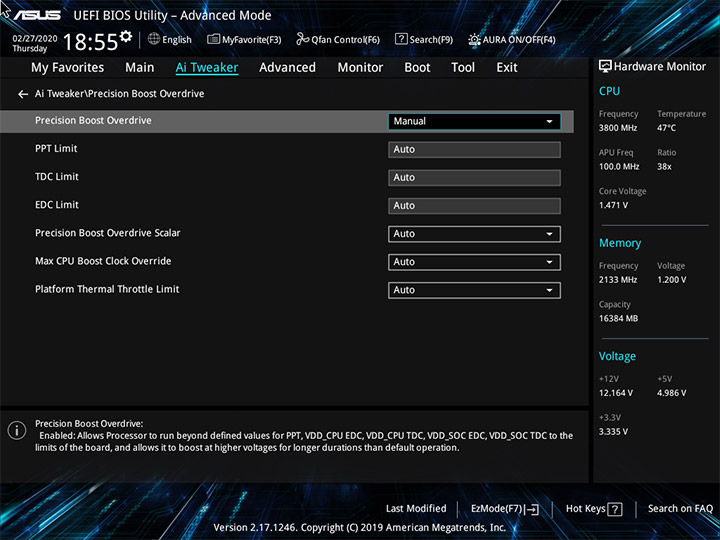
Task: Click the +3.3V reading 3.335 V
Action: [x=613, y=432]
